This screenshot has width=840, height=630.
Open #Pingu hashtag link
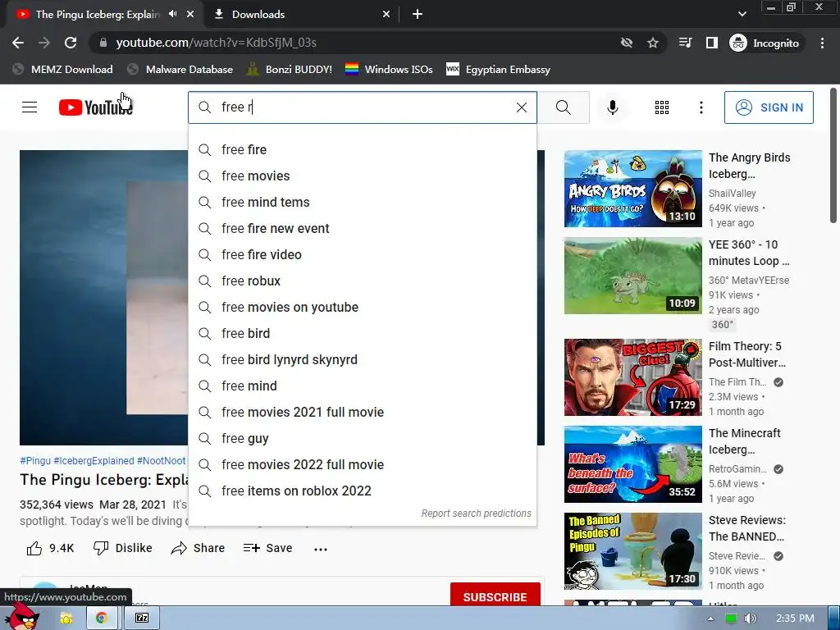[34, 461]
